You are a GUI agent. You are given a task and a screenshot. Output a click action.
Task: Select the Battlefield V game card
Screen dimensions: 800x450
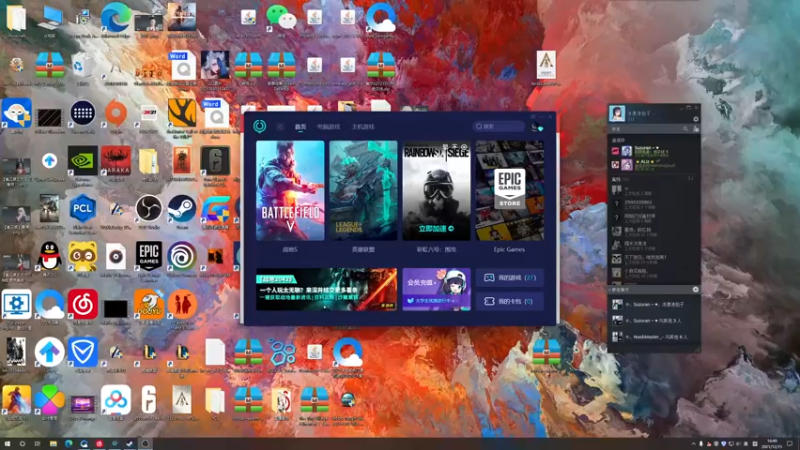click(x=290, y=190)
